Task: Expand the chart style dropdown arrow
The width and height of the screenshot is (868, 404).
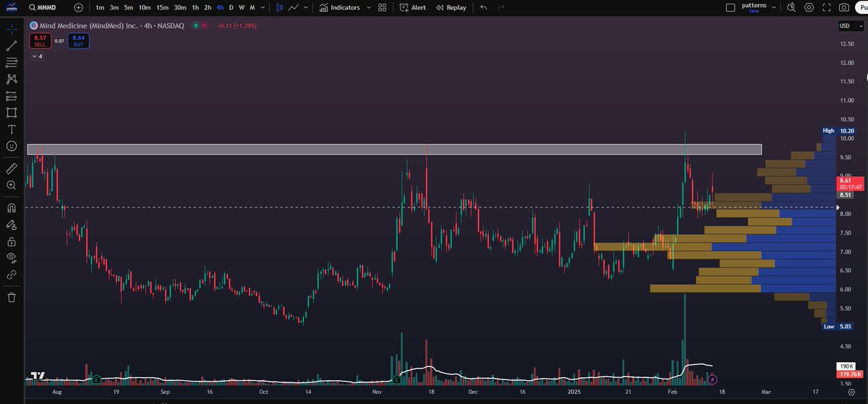Action: (307, 7)
